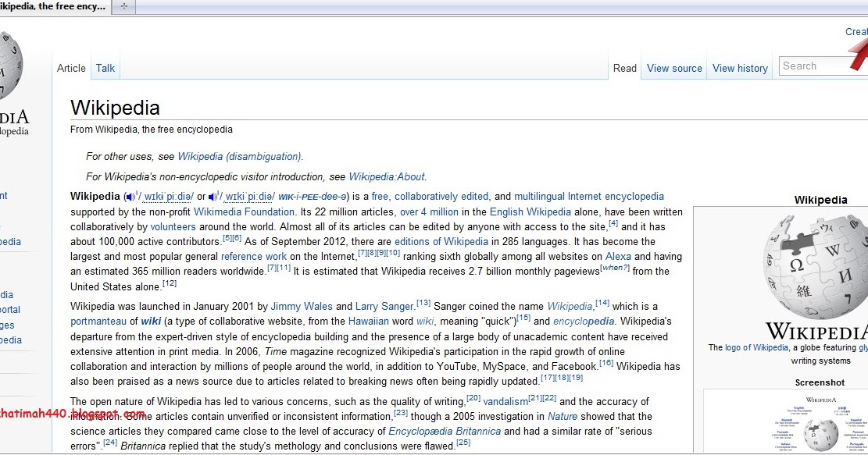Jump to citation [20] footnote

point(473,398)
